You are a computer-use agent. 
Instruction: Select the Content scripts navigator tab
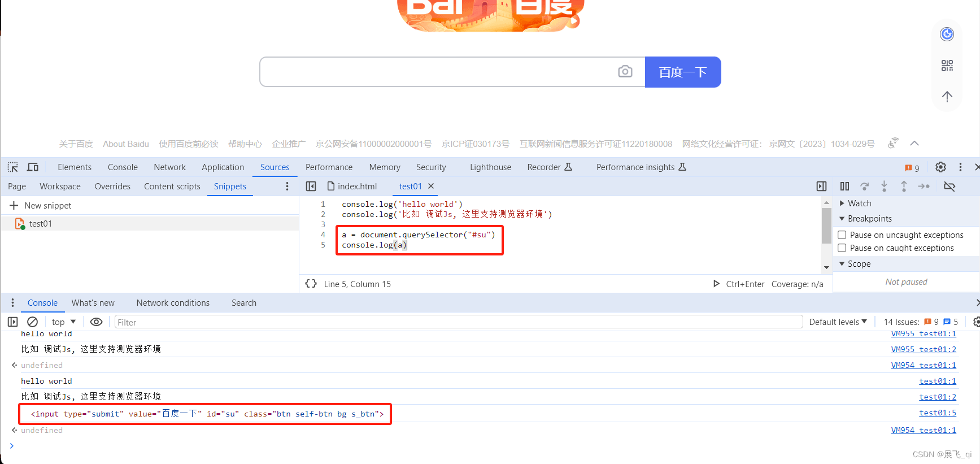(172, 187)
